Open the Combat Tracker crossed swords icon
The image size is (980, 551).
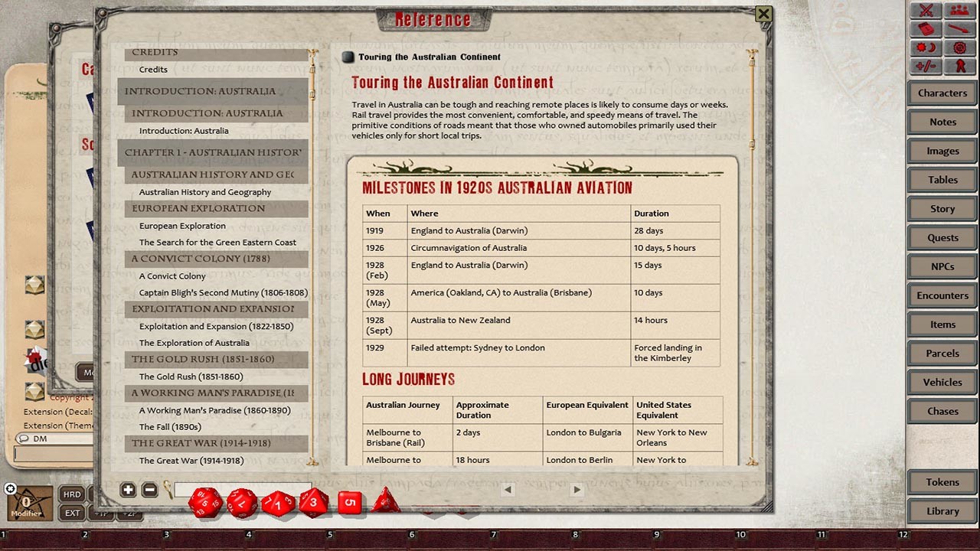click(x=926, y=10)
